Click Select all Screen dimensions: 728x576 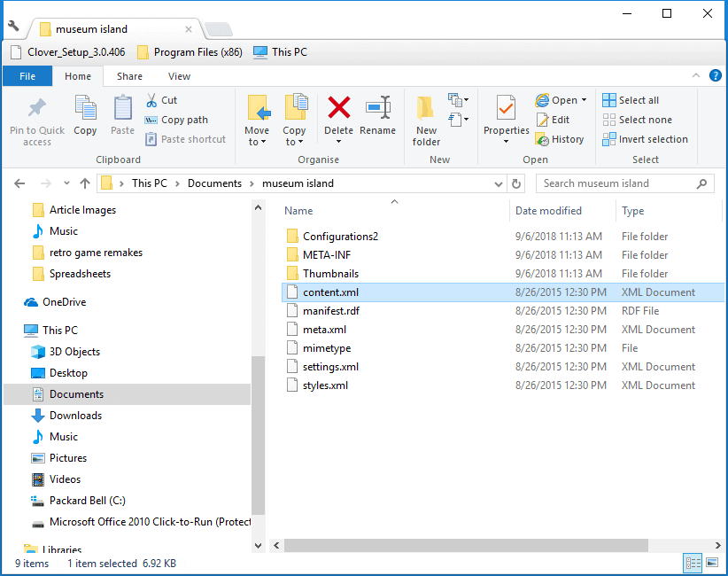coord(631,100)
